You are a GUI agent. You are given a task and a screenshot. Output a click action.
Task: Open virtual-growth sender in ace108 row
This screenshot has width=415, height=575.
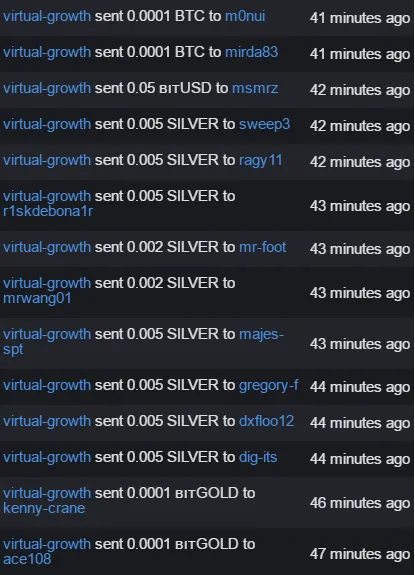(47, 544)
